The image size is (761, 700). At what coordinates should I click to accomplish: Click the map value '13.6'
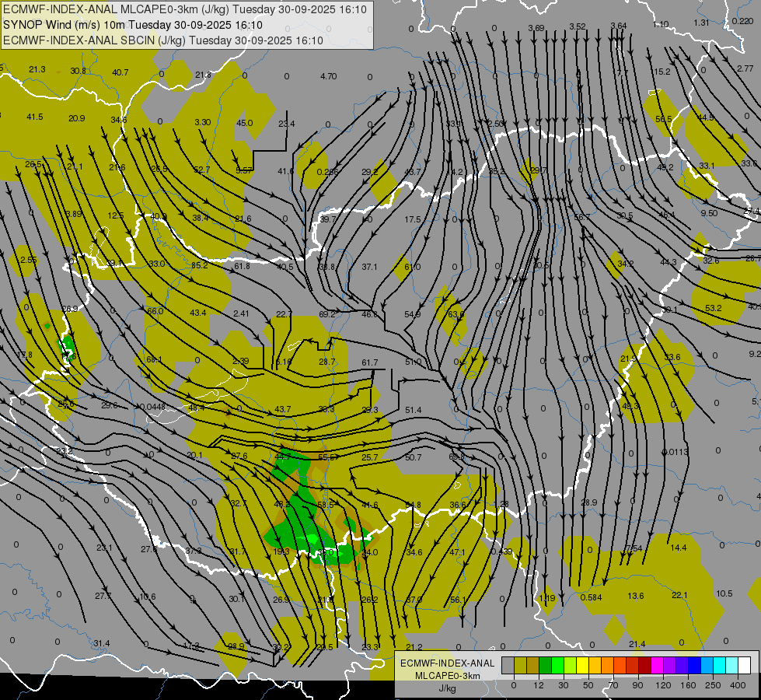(636, 596)
